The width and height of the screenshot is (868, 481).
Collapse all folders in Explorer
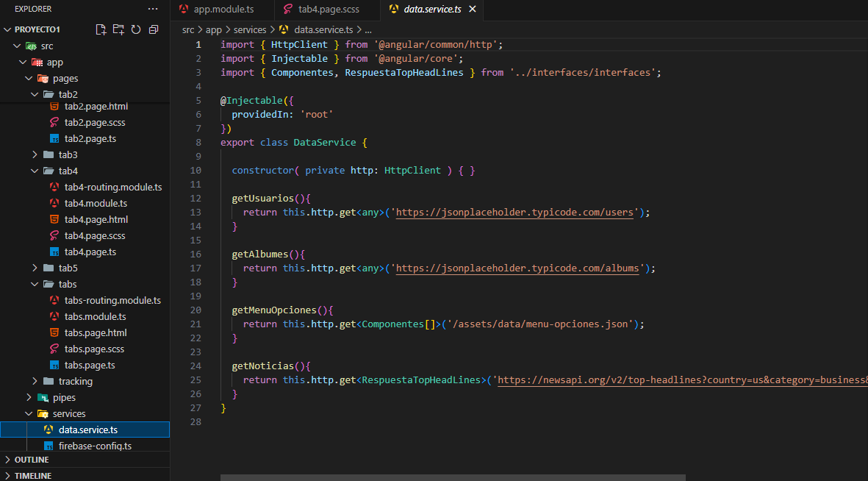154,29
